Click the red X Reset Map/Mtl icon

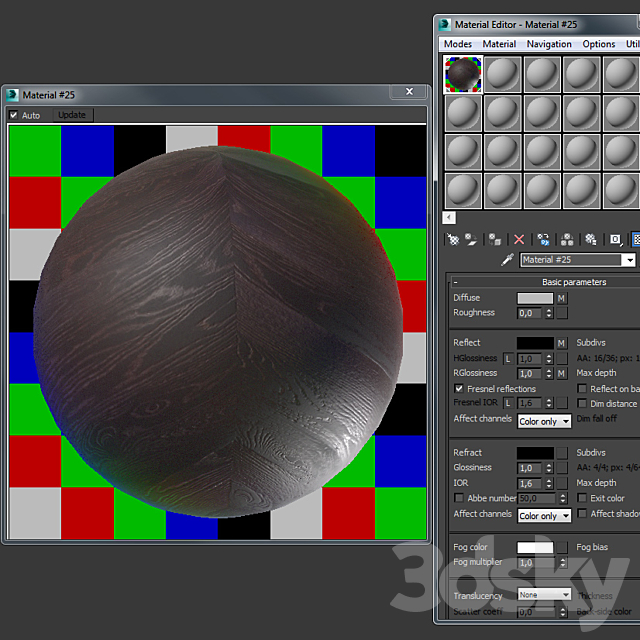519,239
